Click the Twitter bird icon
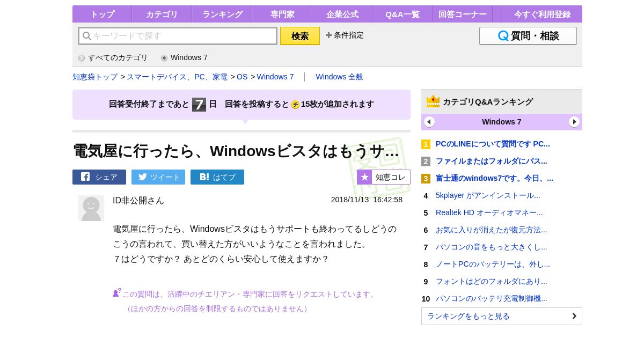 (142, 177)
